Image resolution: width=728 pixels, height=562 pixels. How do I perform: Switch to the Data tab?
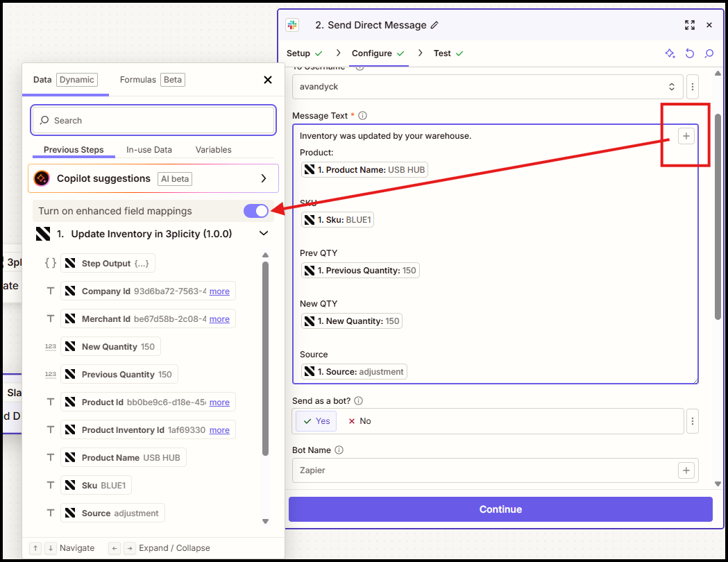65,80
